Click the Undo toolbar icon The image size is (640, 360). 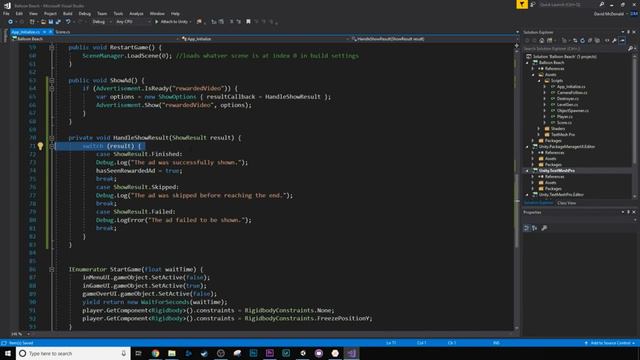pyautogui.click(x=68, y=22)
